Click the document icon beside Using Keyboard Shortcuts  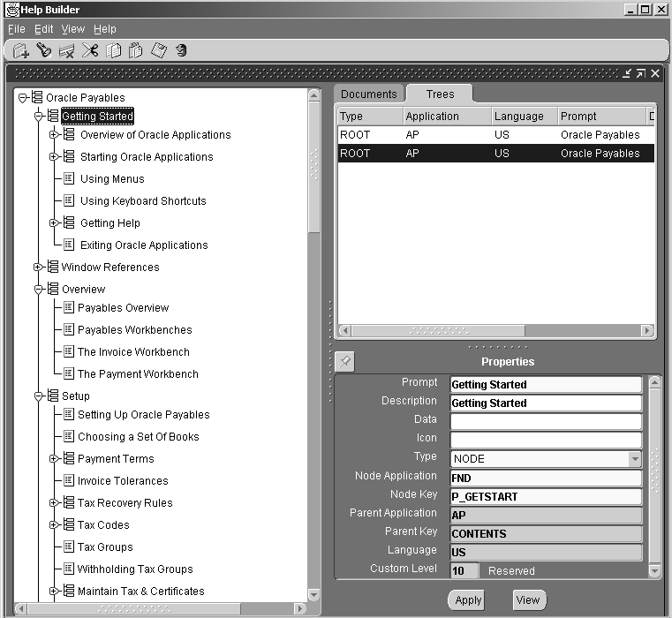(x=69, y=200)
